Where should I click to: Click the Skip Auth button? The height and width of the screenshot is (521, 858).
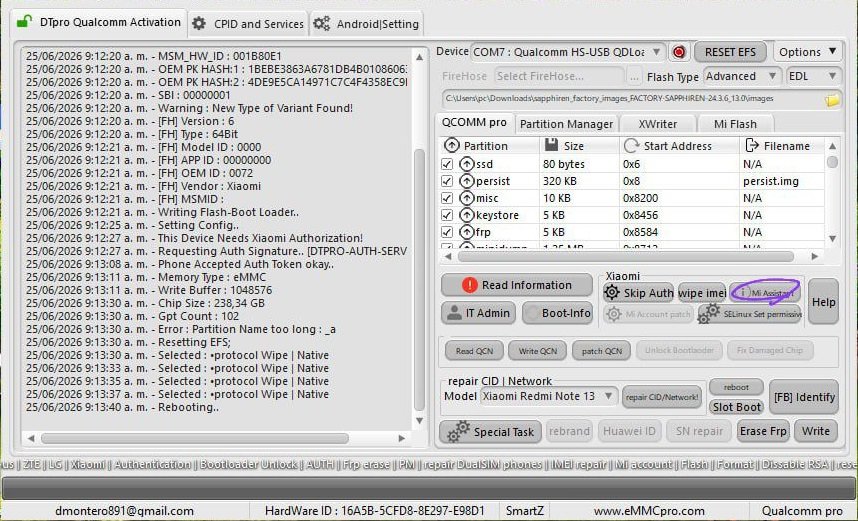(638, 293)
